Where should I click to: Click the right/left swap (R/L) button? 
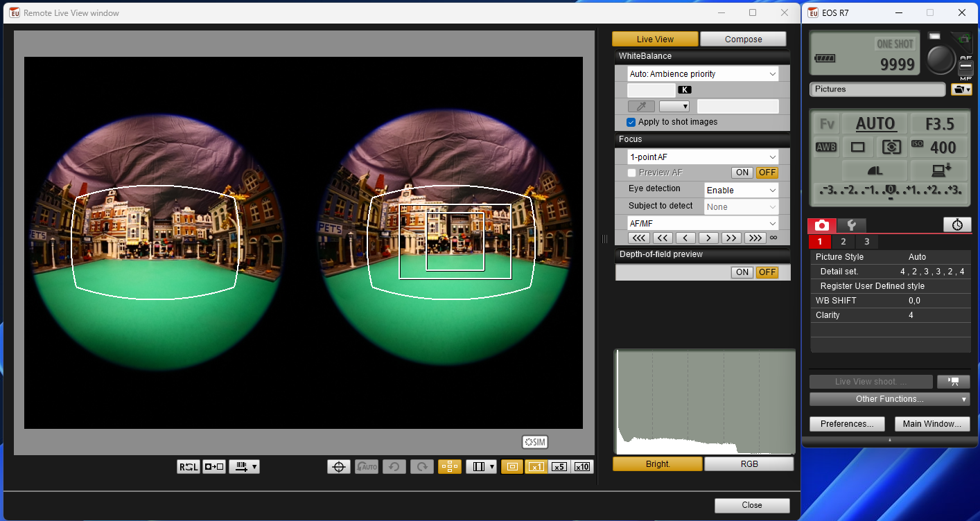189,467
